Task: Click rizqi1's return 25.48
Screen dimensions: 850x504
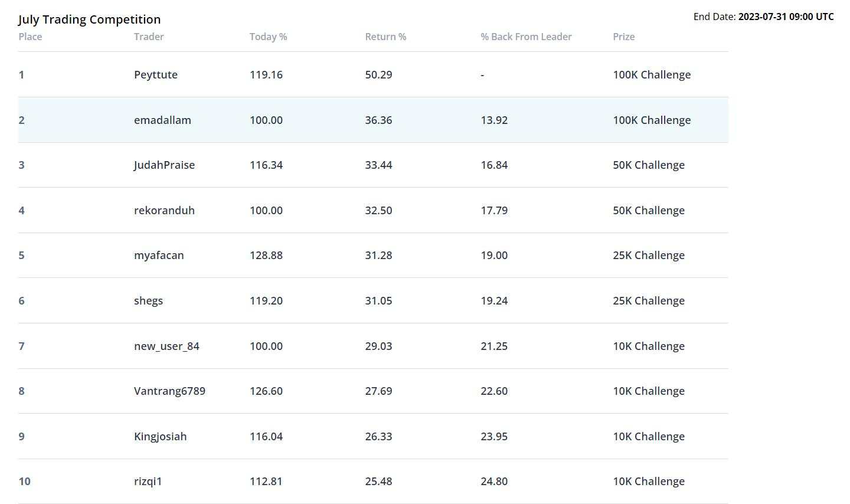Action: click(378, 482)
